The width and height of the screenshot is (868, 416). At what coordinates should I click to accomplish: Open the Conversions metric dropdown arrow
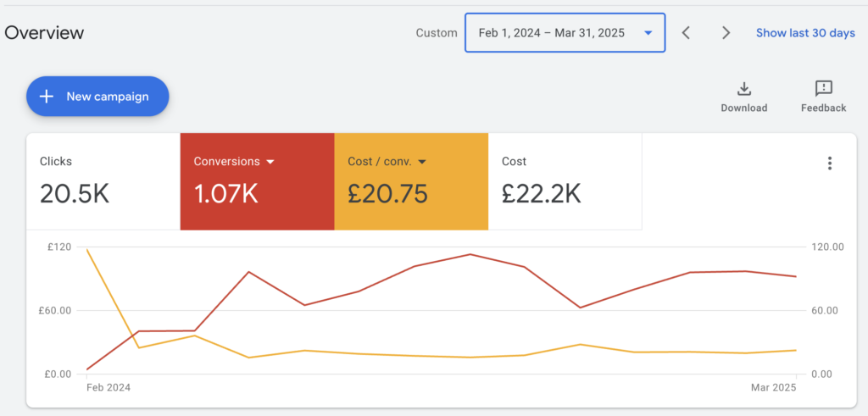coord(270,162)
